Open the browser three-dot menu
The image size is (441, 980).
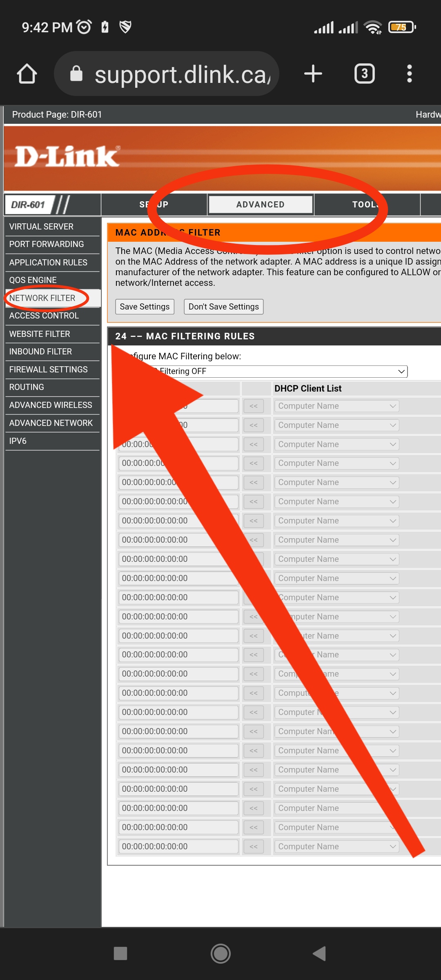tap(410, 74)
